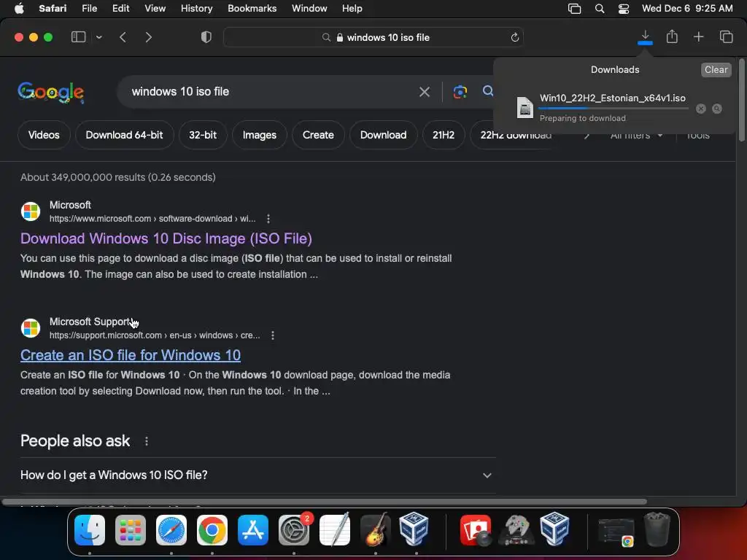
Task: Open System Settings from the Dock
Action: [x=294, y=530]
